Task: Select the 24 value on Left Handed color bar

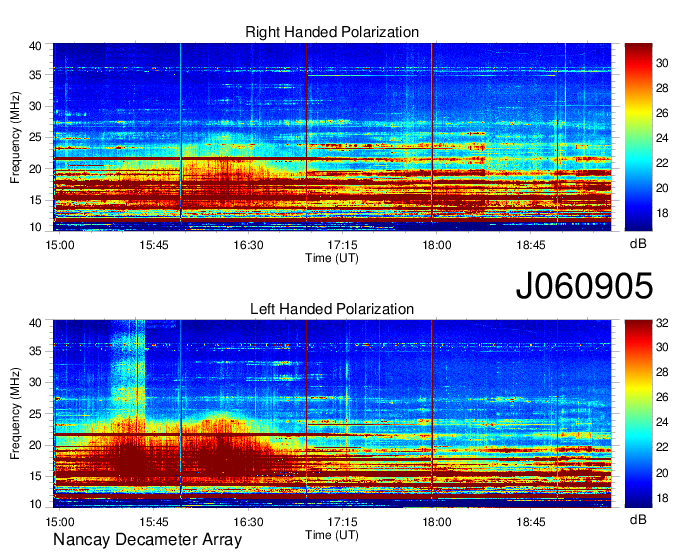Action: pyautogui.click(x=662, y=422)
